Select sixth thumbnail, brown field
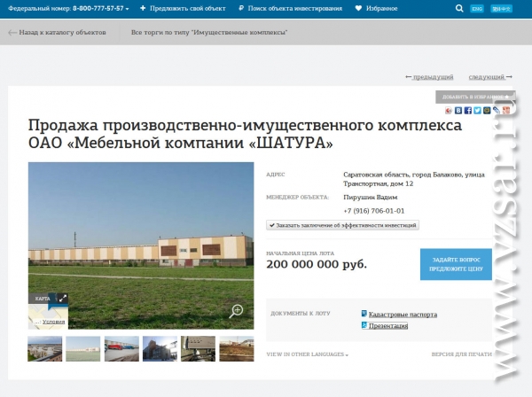This screenshot has height=397, width=532. [x=237, y=348]
